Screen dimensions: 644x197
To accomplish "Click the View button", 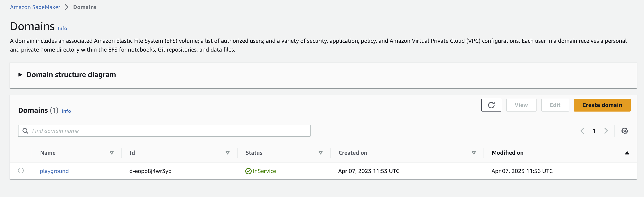I will point(521,105).
